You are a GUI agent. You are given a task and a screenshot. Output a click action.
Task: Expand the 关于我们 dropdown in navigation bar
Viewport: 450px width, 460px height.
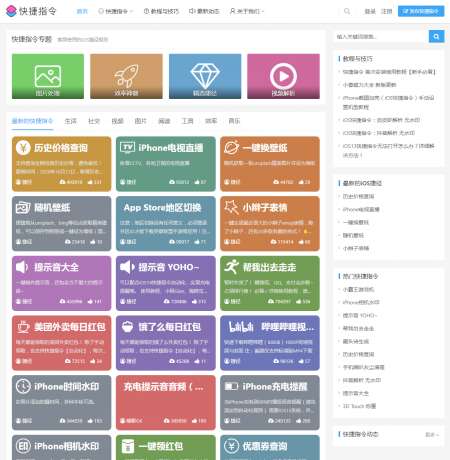point(247,11)
